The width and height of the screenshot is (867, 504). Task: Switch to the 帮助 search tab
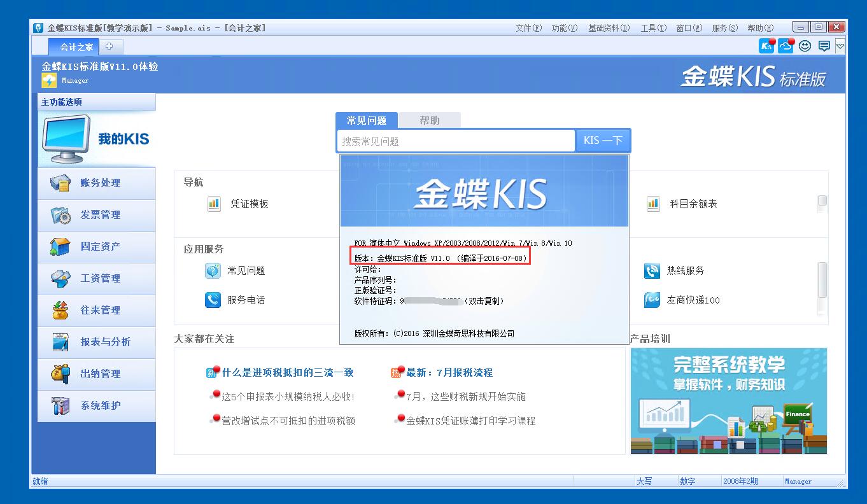click(x=430, y=120)
